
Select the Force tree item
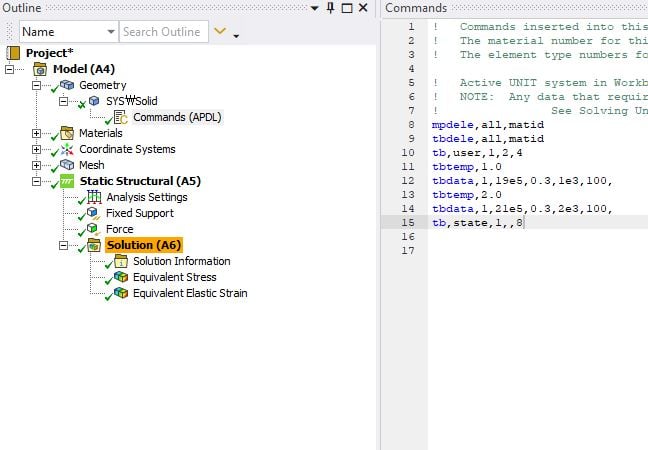(119, 229)
